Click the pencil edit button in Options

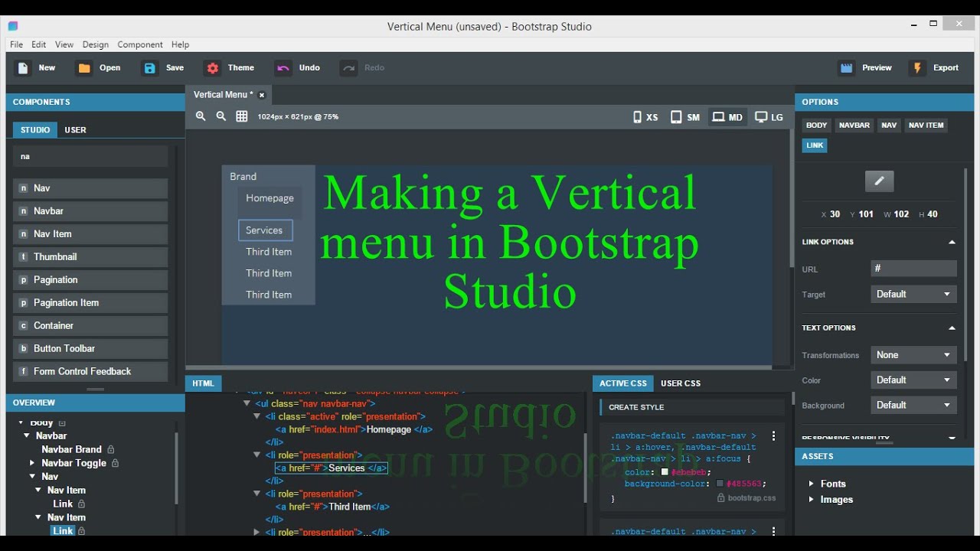(x=879, y=181)
